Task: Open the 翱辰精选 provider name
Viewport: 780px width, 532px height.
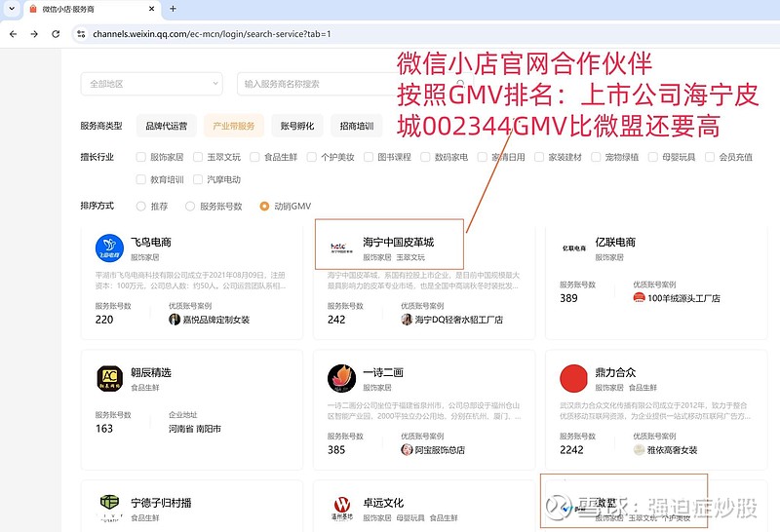Action: [151, 372]
